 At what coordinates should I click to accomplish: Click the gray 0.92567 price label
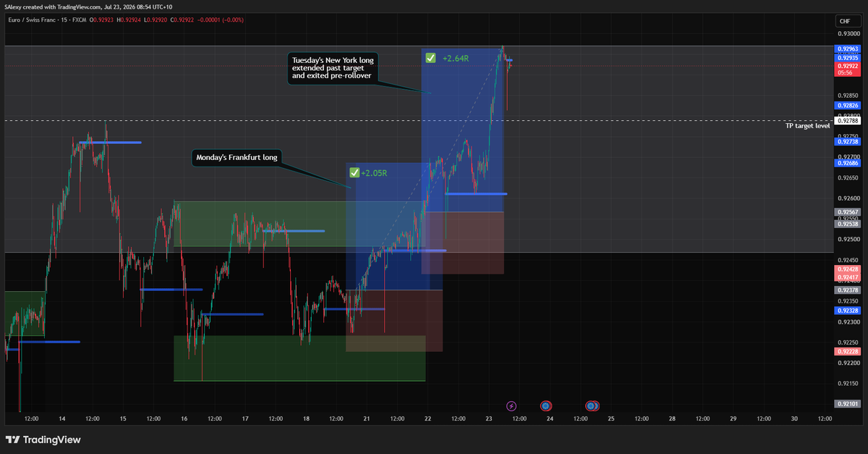point(848,212)
